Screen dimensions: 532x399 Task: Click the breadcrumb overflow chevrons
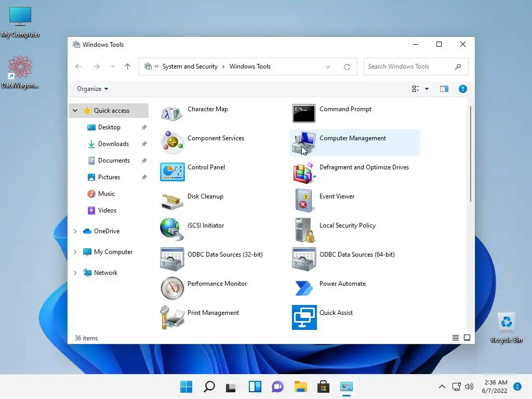click(x=156, y=66)
